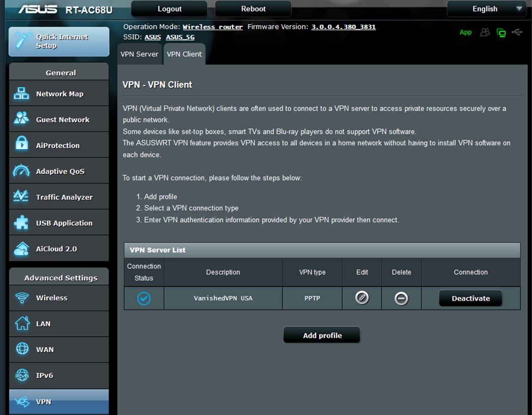Switch to the VPN Server tab
532x415 pixels.
click(x=139, y=54)
